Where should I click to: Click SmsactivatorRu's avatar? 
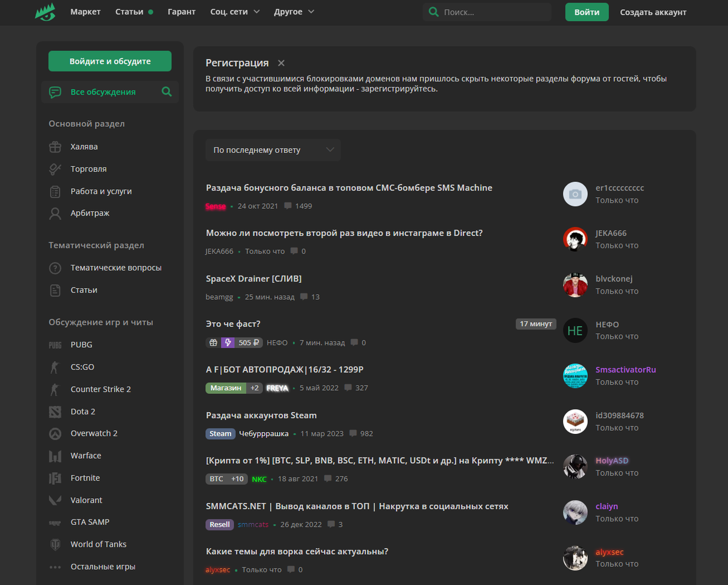pyautogui.click(x=575, y=376)
